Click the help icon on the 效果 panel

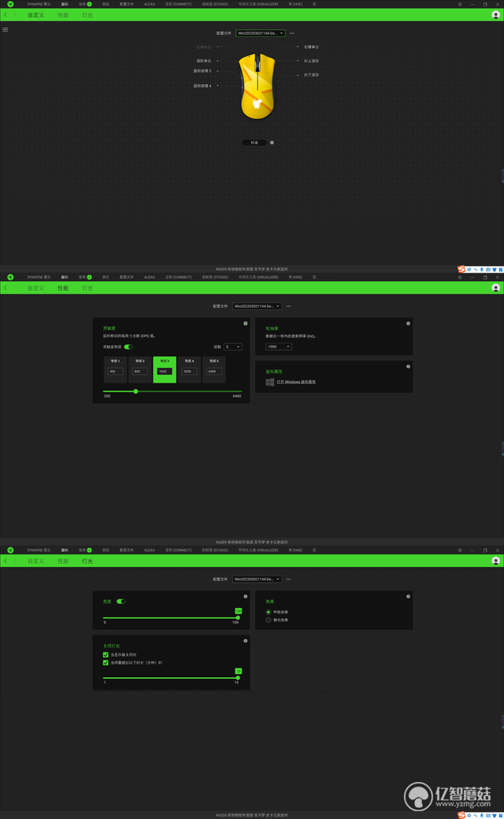pyautogui.click(x=409, y=596)
